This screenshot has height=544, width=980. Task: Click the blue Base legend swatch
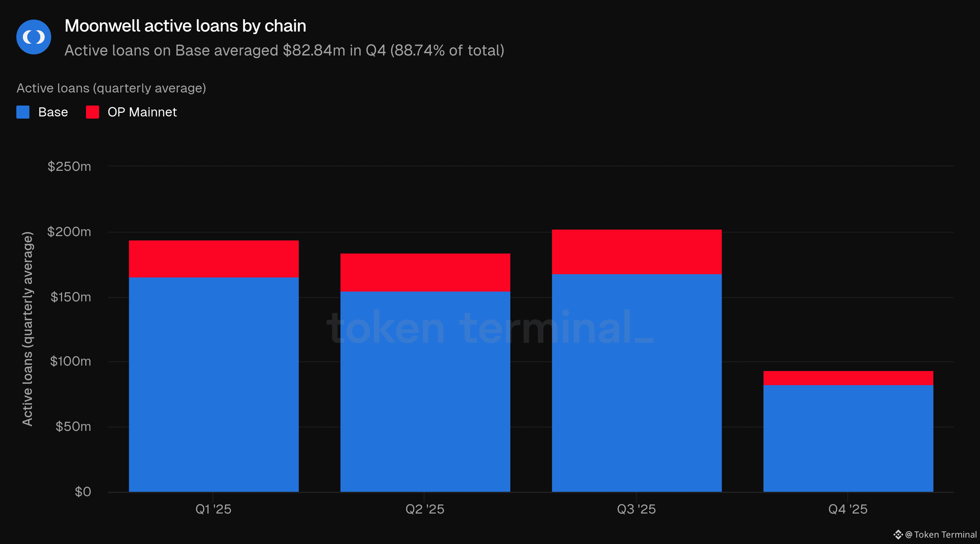23,112
